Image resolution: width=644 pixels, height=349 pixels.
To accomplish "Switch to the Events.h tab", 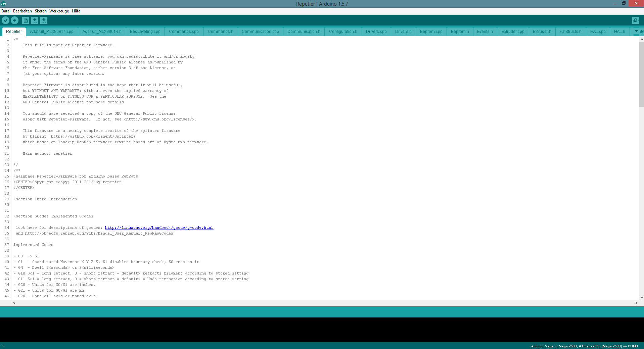I will click(x=485, y=32).
